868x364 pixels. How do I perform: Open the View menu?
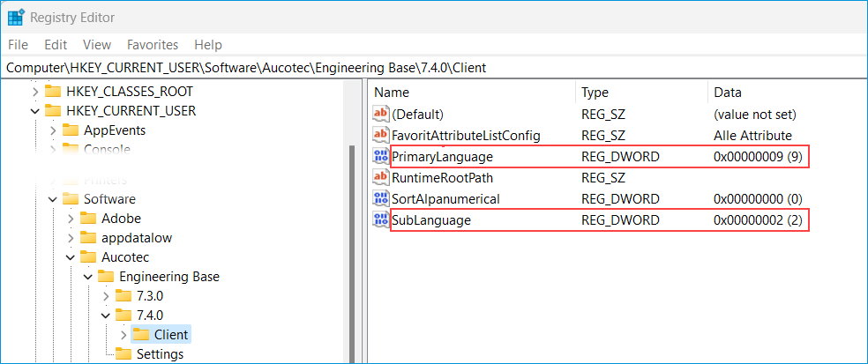coord(96,44)
